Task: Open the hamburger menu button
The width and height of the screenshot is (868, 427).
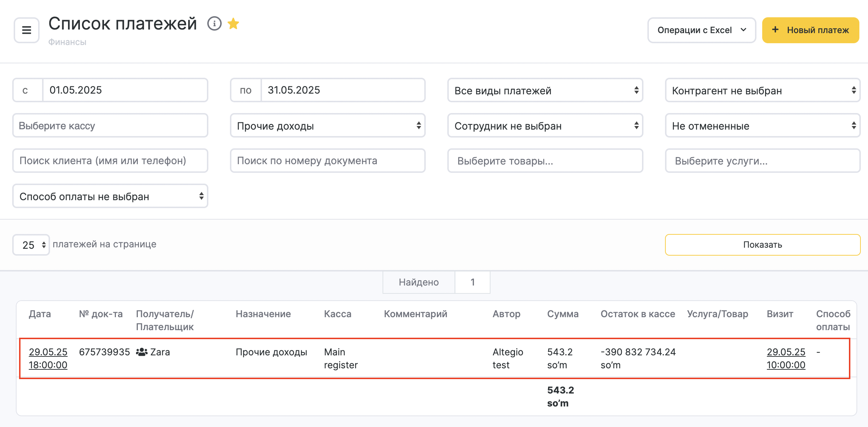Action: click(x=26, y=30)
